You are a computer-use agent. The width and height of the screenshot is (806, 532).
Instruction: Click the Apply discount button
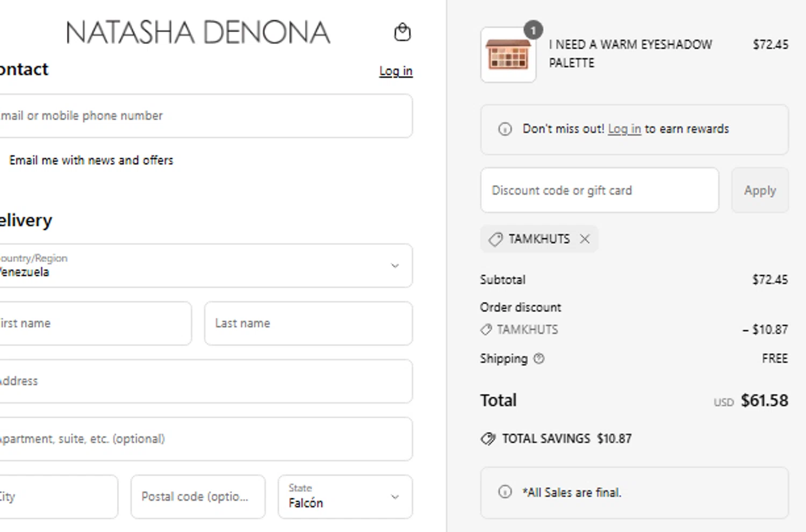pyautogui.click(x=760, y=190)
